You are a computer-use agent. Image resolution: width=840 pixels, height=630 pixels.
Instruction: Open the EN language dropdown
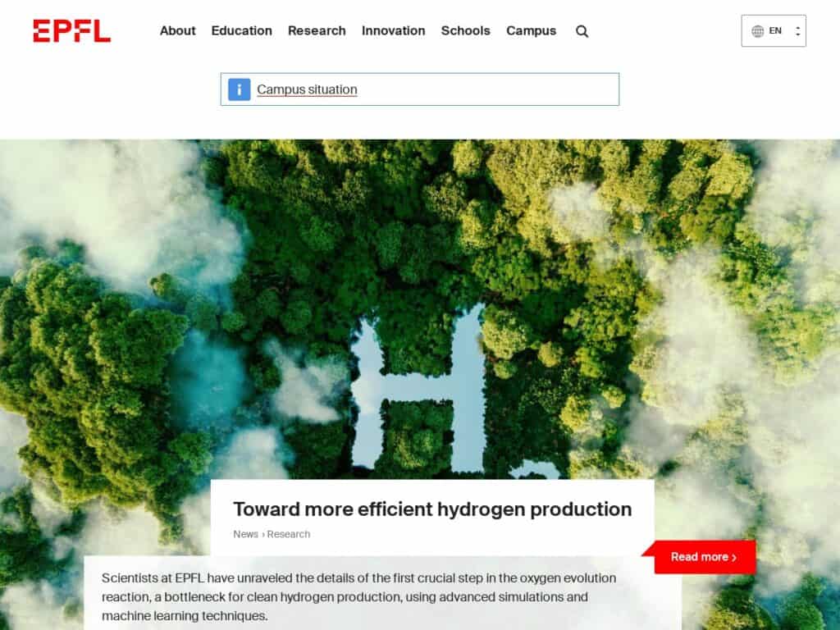tap(773, 31)
